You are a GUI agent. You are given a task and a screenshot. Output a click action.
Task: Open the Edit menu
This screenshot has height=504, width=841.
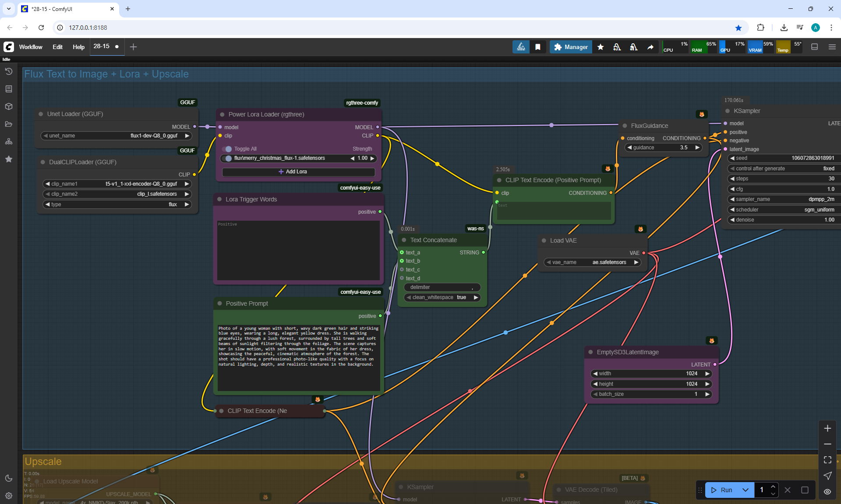tap(57, 47)
